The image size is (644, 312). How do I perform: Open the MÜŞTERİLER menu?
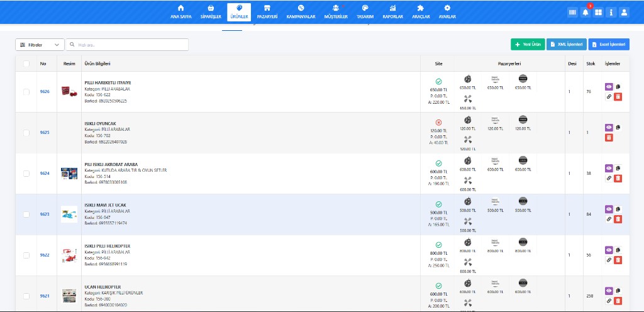336,13
